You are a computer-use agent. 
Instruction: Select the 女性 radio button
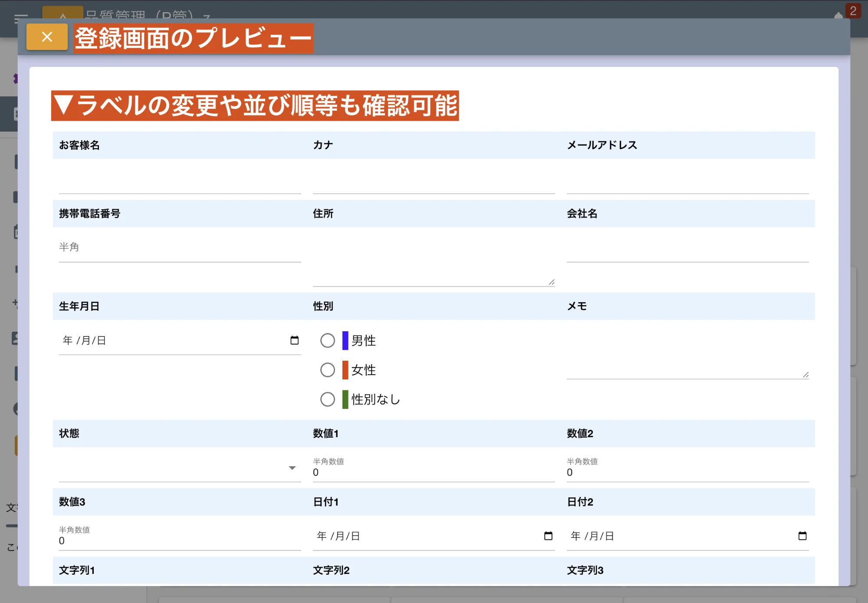click(328, 370)
